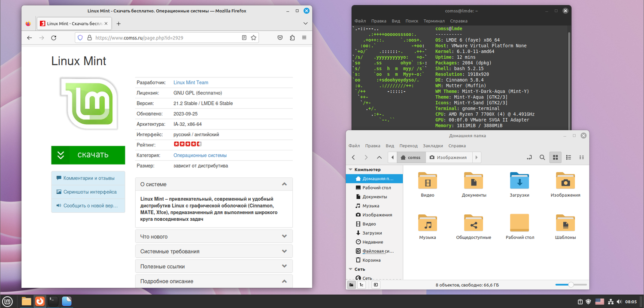Go back in the Firefox toolbar
This screenshot has width=644, height=308.
29,38
